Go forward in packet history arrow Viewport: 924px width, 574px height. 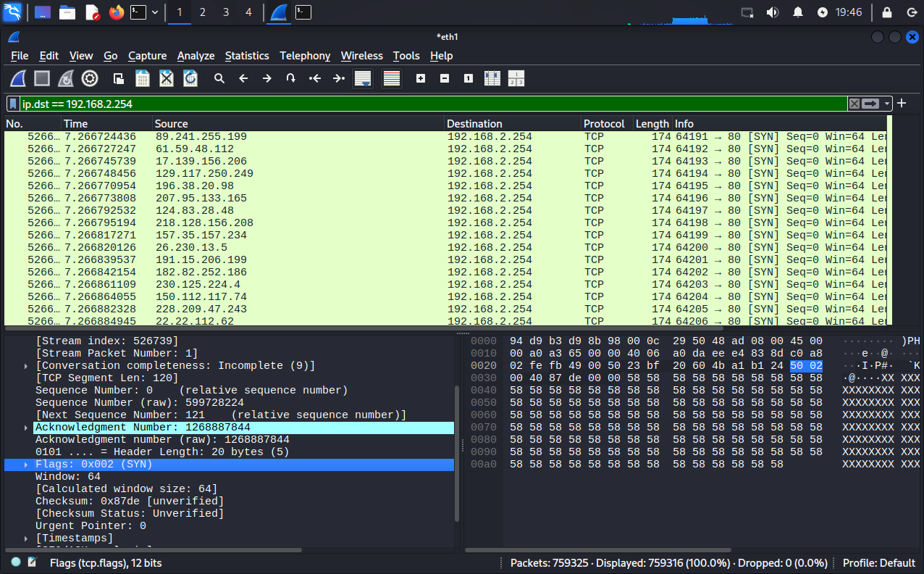[x=267, y=78]
